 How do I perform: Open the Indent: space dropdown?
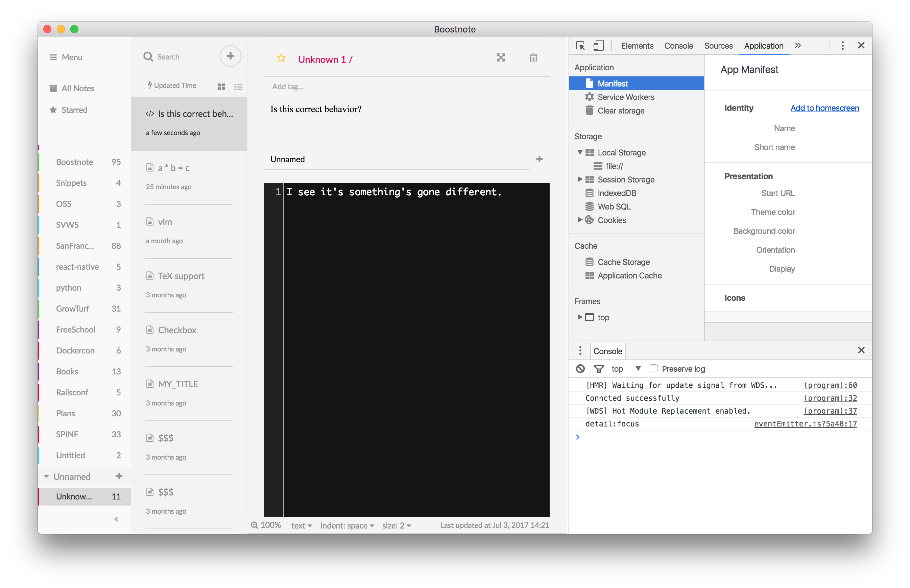(x=346, y=525)
